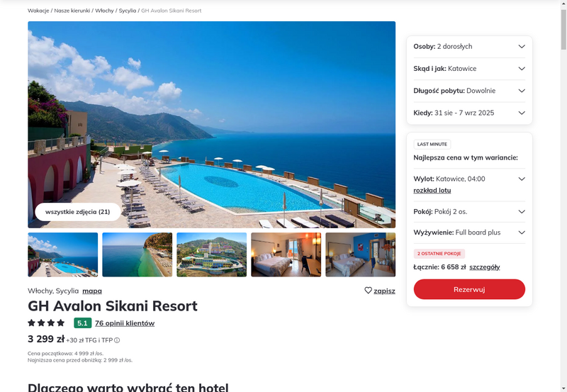Expand the Skąd i jak Katowice selector
The height and width of the screenshot is (392, 567).
tap(469, 69)
